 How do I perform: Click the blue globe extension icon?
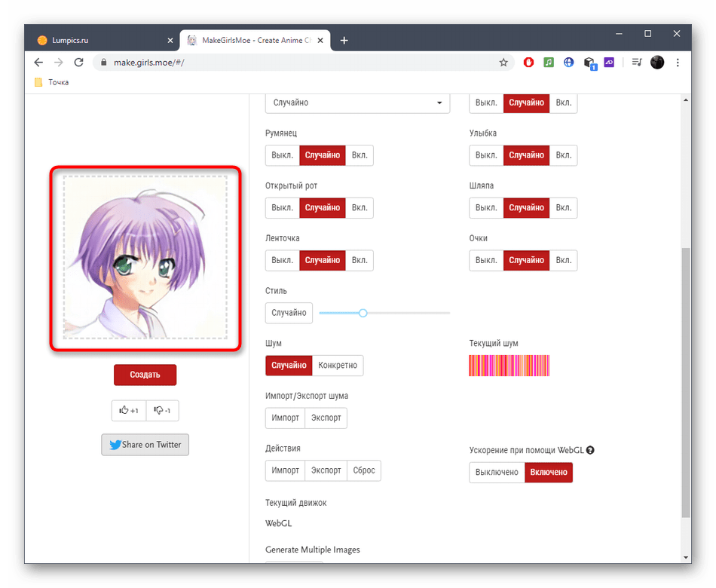pyautogui.click(x=569, y=63)
